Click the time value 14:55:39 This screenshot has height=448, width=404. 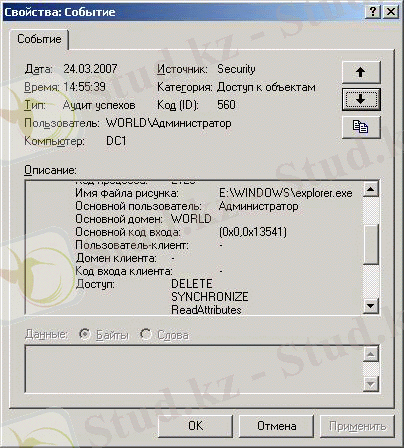pos(84,87)
